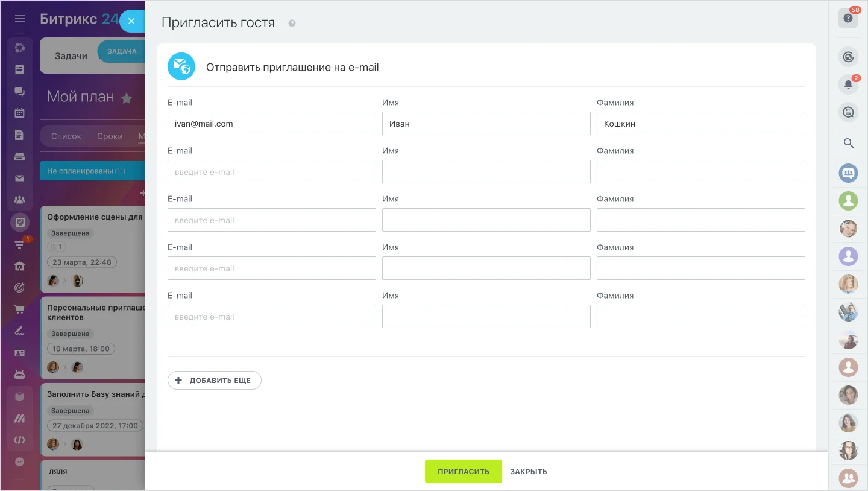Click Добавить еще to add another row
This screenshot has height=491, width=868.
coord(215,381)
